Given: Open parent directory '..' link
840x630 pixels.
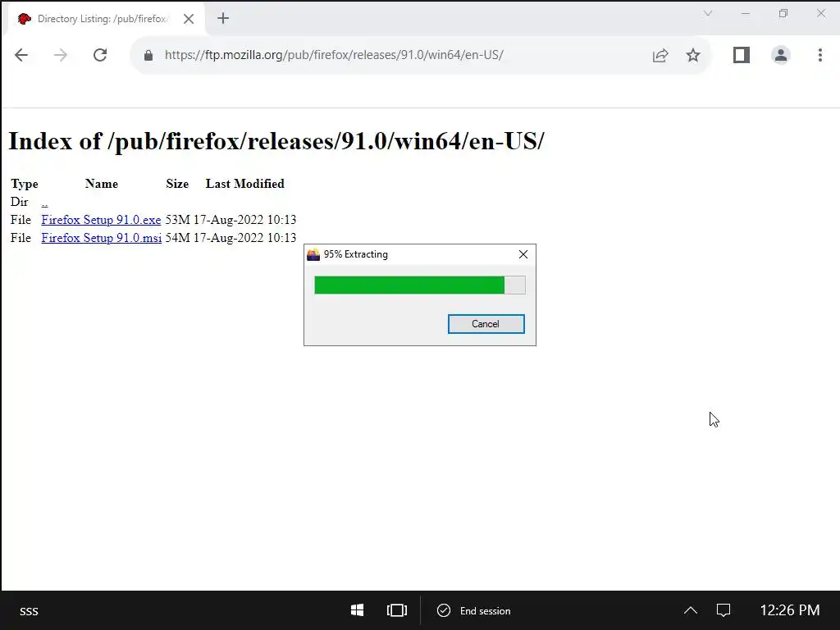Looking at the screenshot, I should coord(44,202).
